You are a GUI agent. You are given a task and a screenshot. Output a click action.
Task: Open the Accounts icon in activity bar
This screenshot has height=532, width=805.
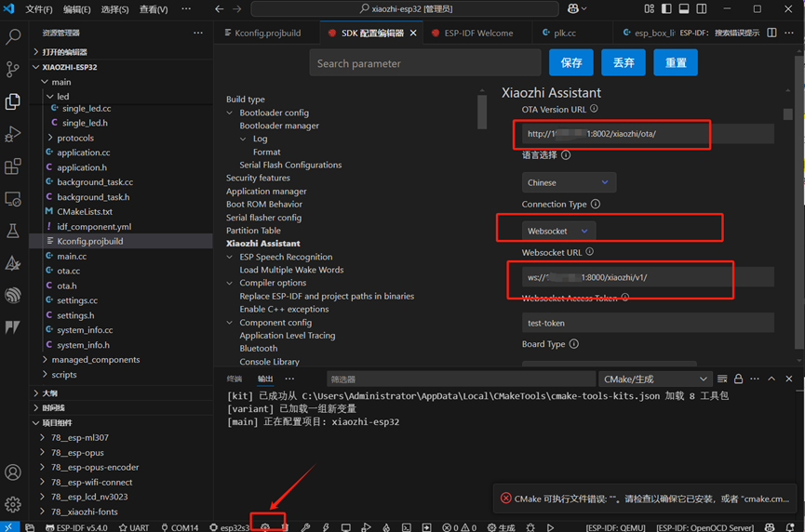pyautogui.click(x=13, y=472)
